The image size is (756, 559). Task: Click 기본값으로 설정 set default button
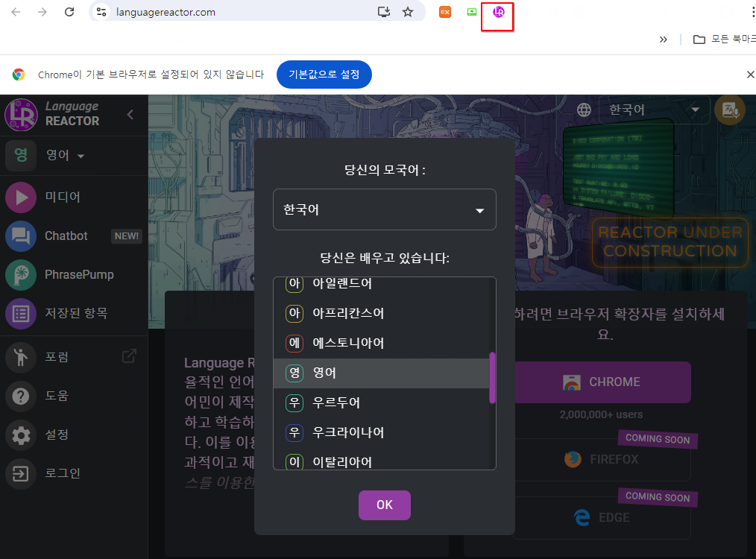(324, 75)
